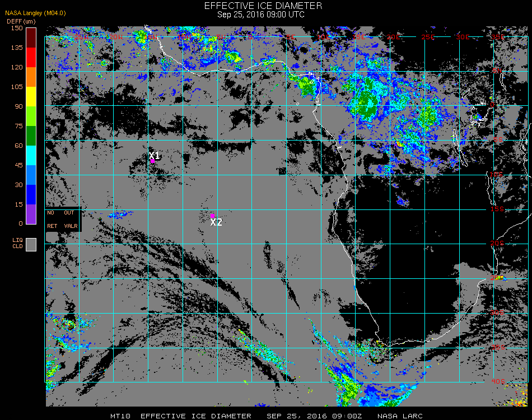Viewport: 532px width, 420px height.
Task: Click the '20E' longitude label
Action: [x=393, y=37]
